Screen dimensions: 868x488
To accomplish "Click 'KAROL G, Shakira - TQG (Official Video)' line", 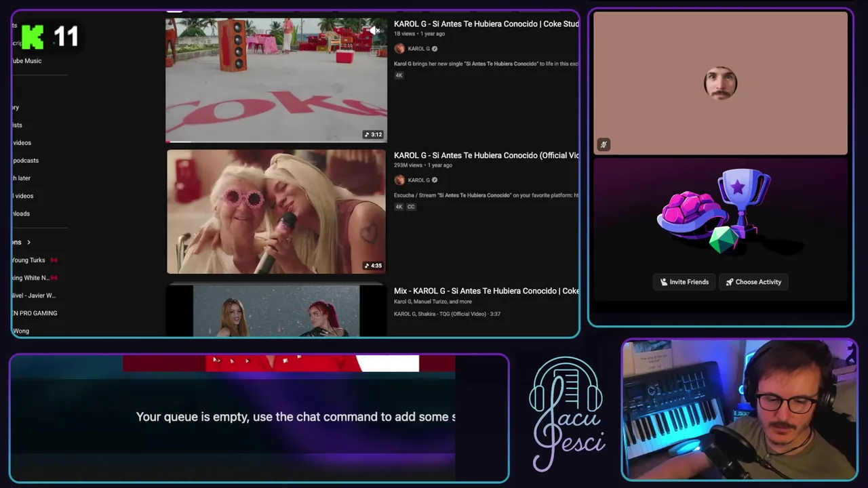I will 447,314.
